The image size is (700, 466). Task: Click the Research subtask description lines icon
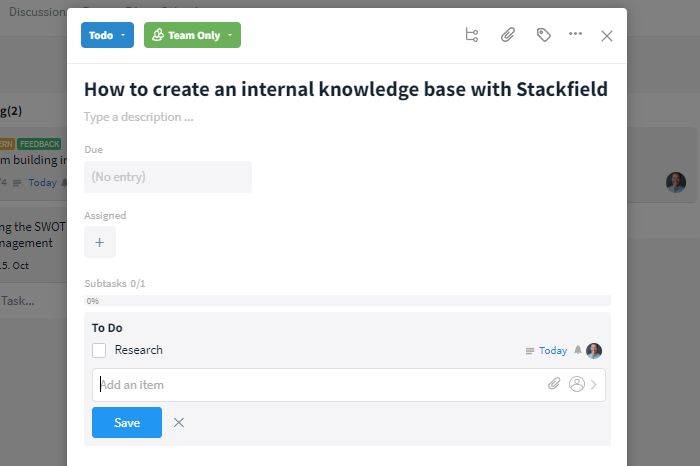click(529, 351)
